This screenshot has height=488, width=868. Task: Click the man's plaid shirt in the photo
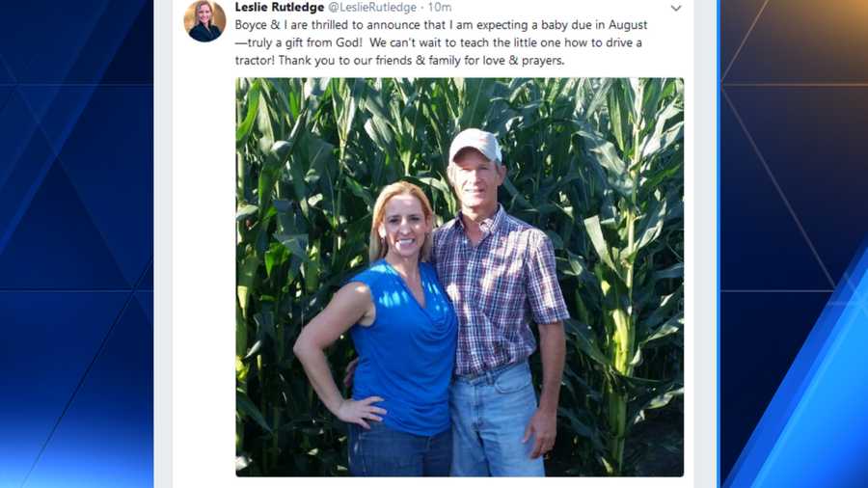pyautogui.click(x=499, y=287)
